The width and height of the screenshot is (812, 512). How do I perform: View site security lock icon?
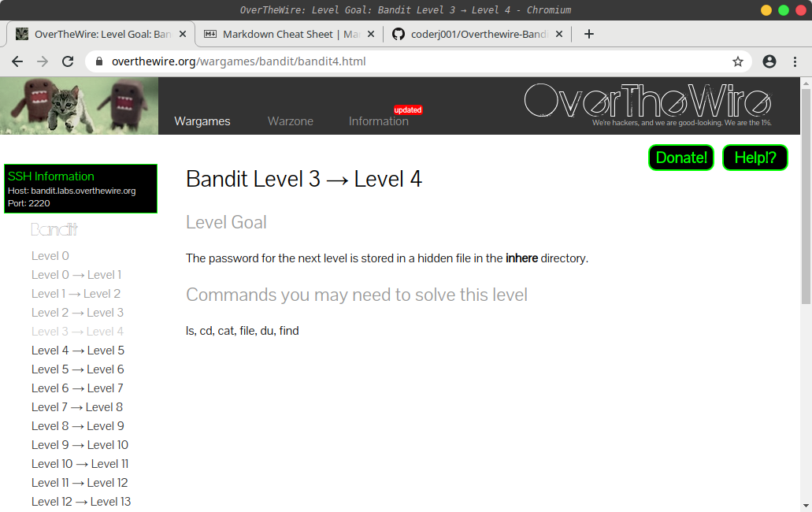99,61
